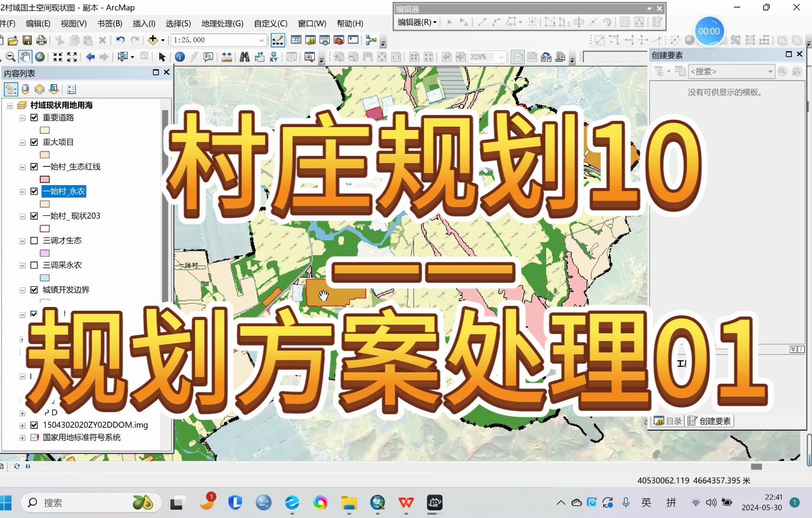Add Data with the plus icon
The image size is (812, 518).
coord(153,40)
